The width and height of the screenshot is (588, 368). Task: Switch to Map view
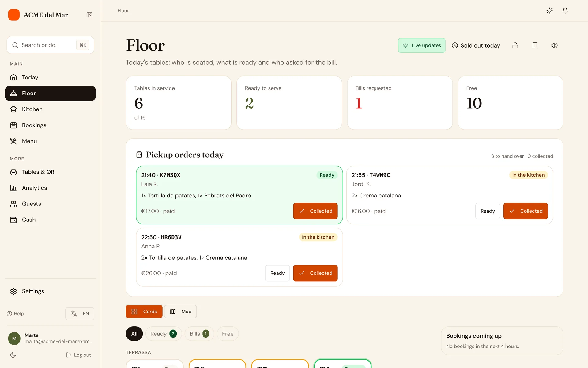[180, 312]
